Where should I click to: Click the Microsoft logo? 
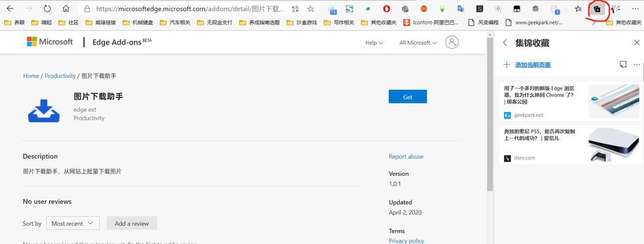point(49,41)
